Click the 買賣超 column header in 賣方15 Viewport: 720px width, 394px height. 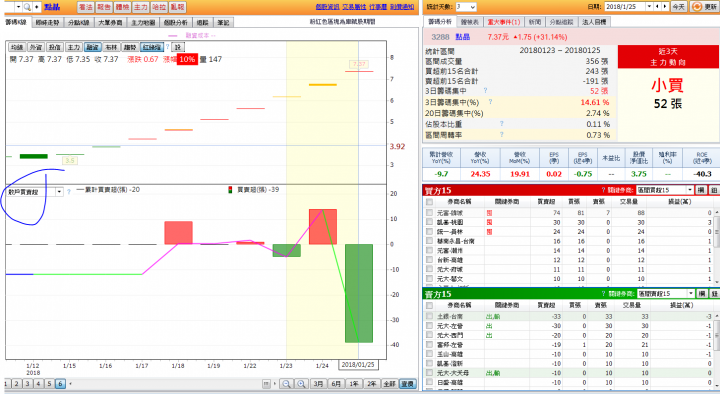click(546, 305)
